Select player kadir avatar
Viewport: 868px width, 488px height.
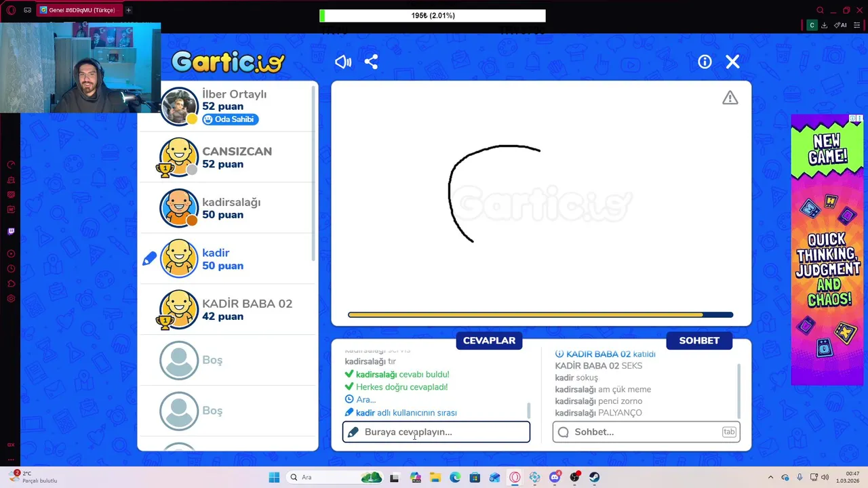click(179, 259)
